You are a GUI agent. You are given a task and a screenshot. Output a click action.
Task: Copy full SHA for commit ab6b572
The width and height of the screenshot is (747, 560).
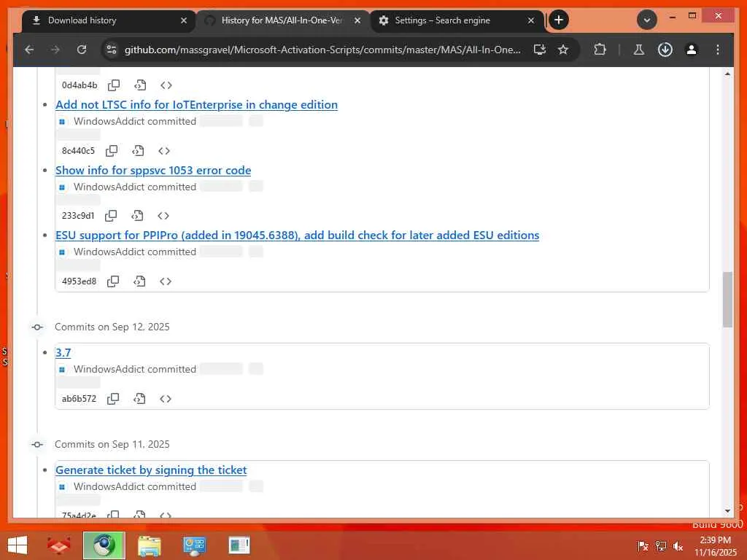coord(113,399)
